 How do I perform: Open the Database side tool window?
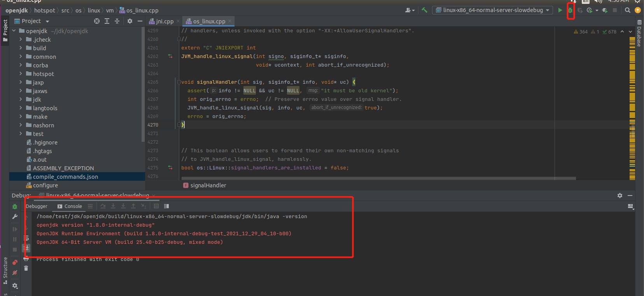[x=639, y=34]
